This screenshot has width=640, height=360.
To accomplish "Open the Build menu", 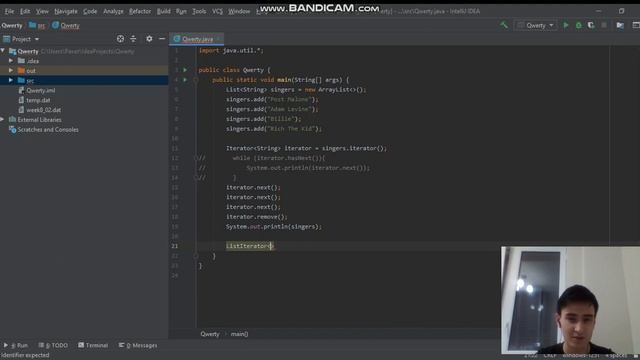I will pyautogui.click(x=164, y=11).
